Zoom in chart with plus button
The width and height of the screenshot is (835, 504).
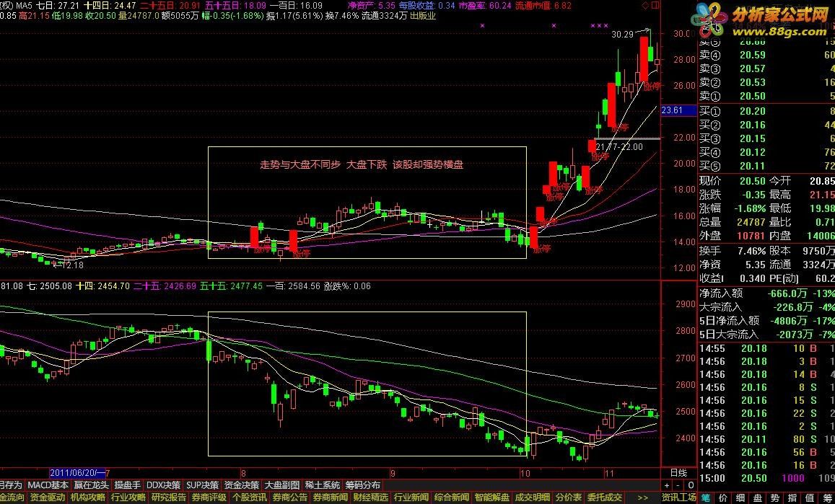coord(667,485)
